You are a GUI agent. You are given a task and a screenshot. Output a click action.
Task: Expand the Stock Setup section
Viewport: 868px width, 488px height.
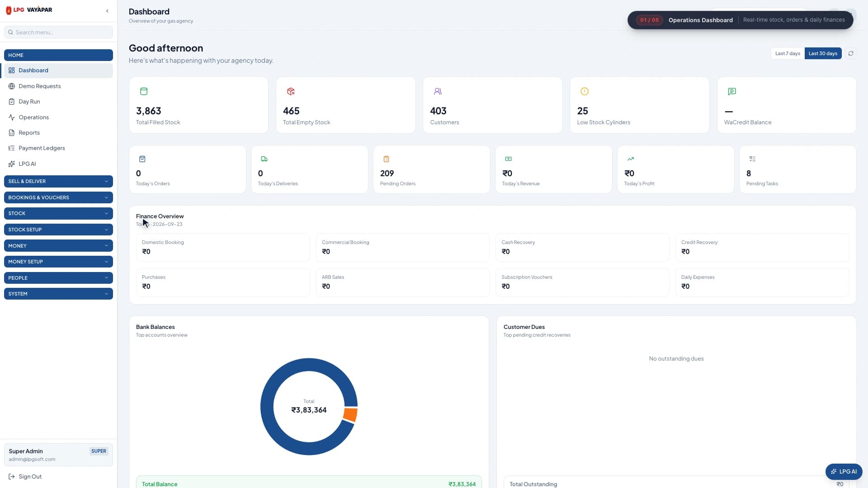(58, 230)
